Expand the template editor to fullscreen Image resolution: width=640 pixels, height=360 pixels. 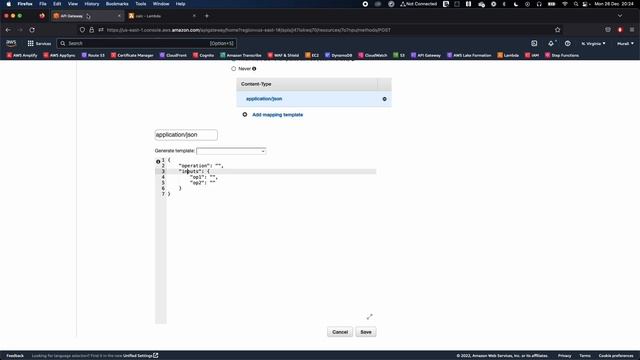click(369, 317)
